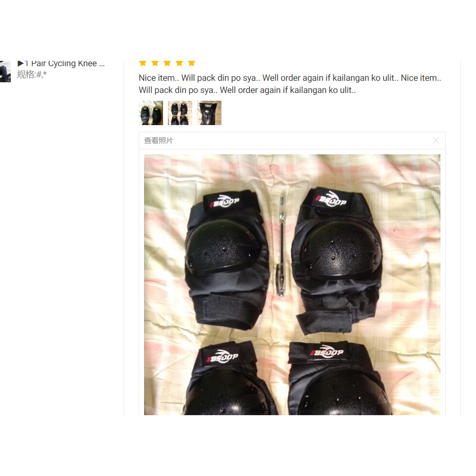Click the fifth rating star
Viewport: 476px width, 476px height.
(191, 63)
